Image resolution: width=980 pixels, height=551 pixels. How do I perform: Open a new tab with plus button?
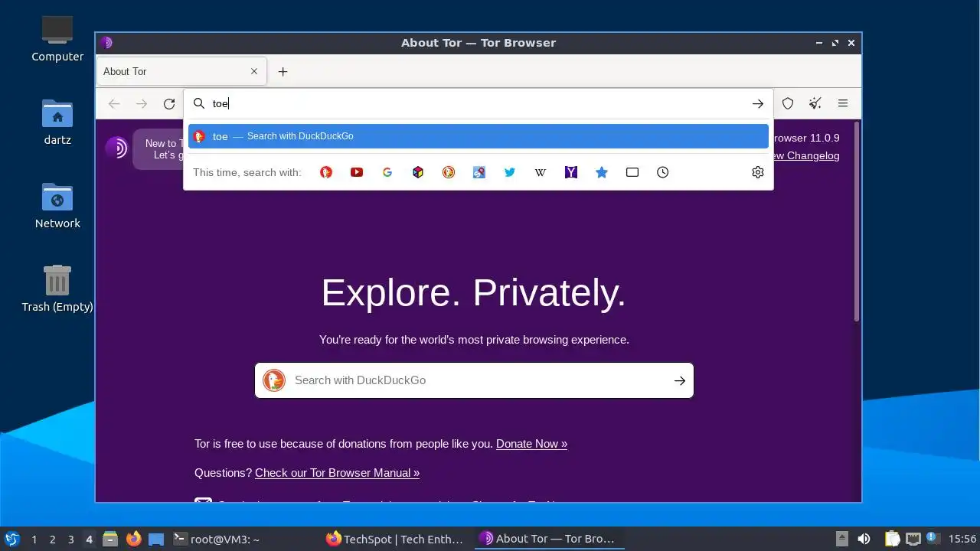click(x=283, y=71)
